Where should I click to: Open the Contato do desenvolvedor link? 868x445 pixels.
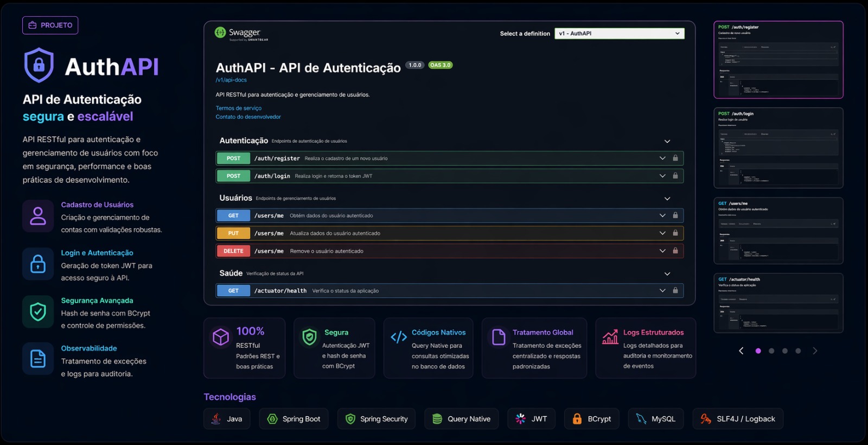248,117
